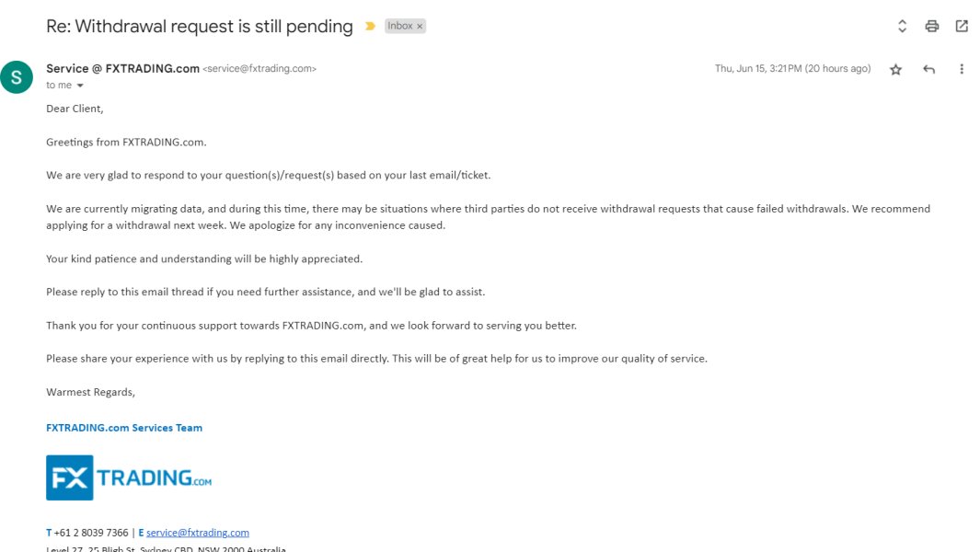Screen dimensions: 980x552
Task: Open the email in a new window
Action: click(x=962, y=26)
